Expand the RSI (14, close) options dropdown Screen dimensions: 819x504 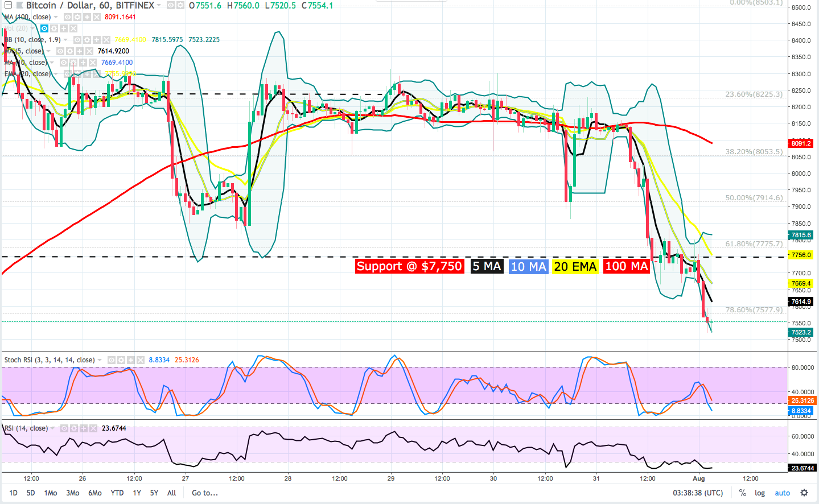click(x=52, y=428)
